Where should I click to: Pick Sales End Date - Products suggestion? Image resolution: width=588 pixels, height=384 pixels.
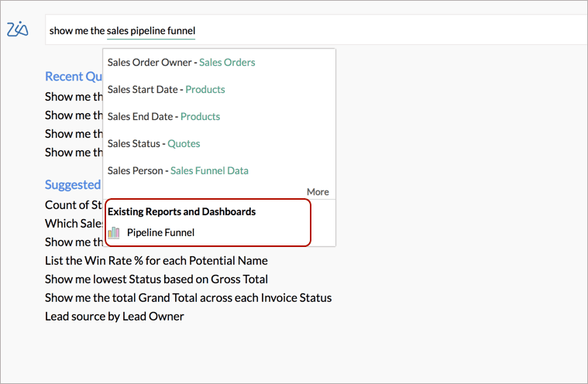point(163,117)
